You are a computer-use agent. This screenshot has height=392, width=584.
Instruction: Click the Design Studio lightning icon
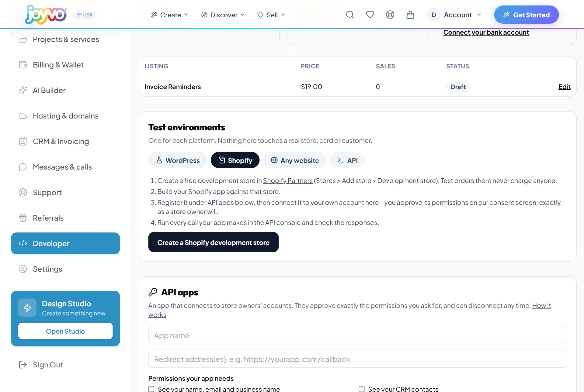[x=27, y=308]
